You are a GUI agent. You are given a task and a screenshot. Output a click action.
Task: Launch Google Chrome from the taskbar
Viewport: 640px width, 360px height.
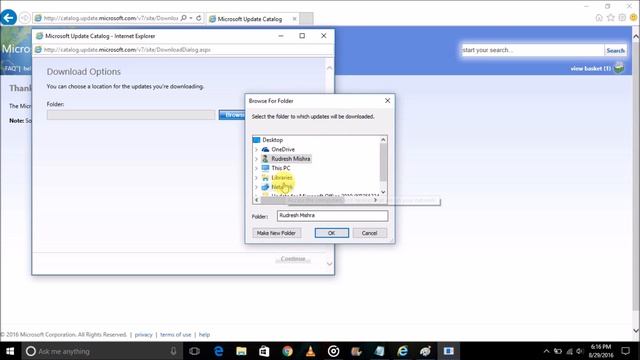[287, 351]
